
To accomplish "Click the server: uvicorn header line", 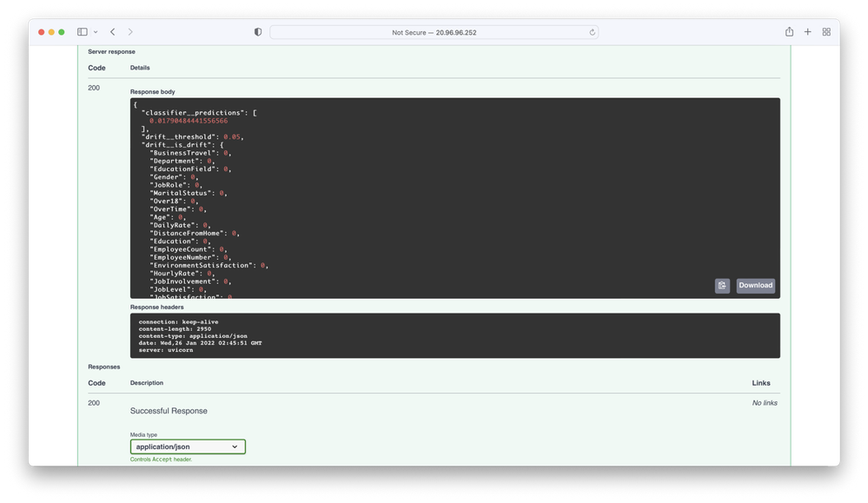I will pos(165,350).
